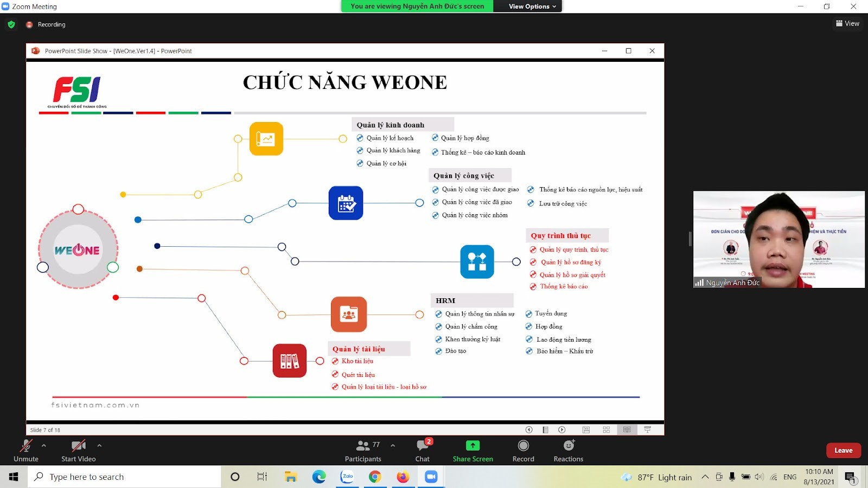This screenshot has width=868, height=488.
Task: Open the Reactions menu
Action: pyautogui.click(x=569, y=451)
